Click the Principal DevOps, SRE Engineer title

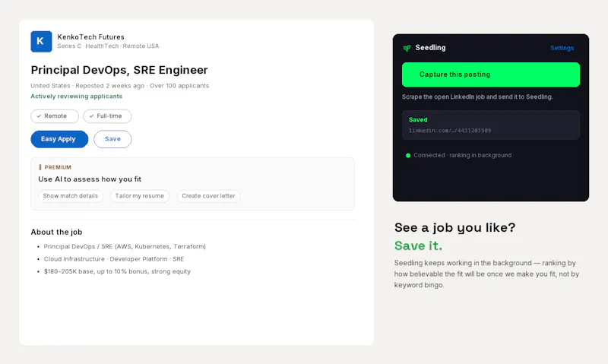pyautogui.click(x=119, y=70)
